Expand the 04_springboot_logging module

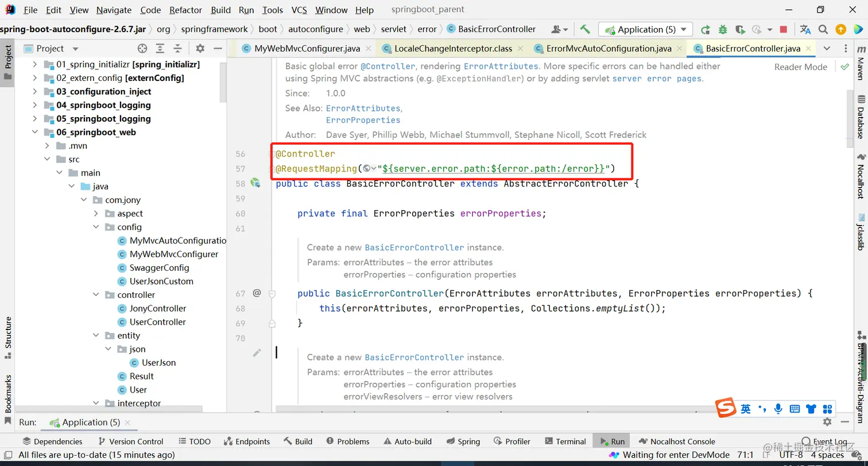click(x=34, y=105)
